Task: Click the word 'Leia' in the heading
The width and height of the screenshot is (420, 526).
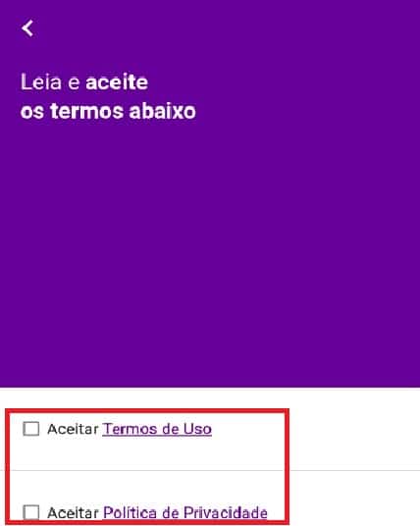Action: (x=41, y=81)
